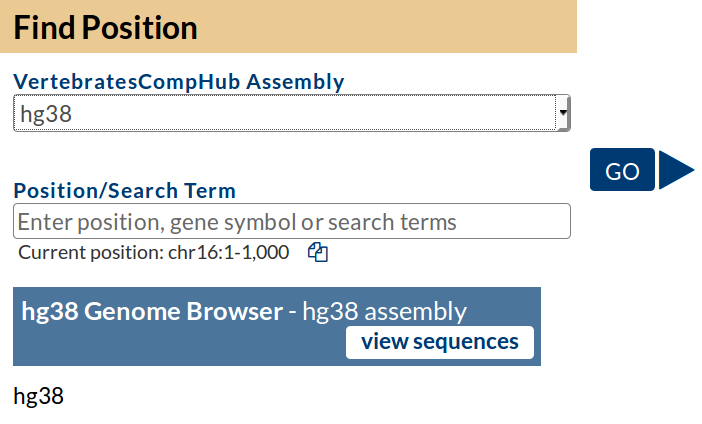Click the VertebratesCompHub Assembly label
The image size is (702, 424).
(x=178, y=82)
